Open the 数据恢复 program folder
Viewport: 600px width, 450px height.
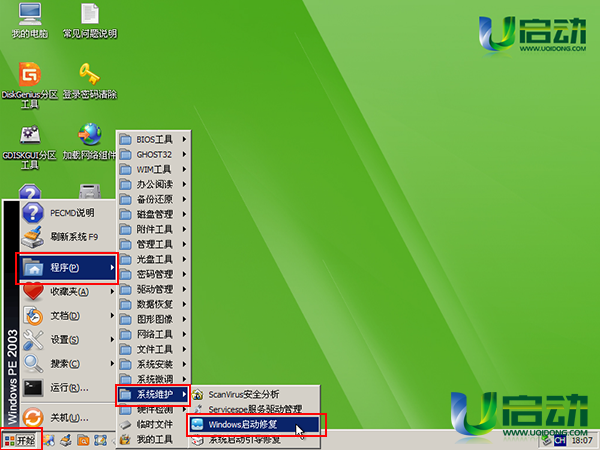(154, 304)
